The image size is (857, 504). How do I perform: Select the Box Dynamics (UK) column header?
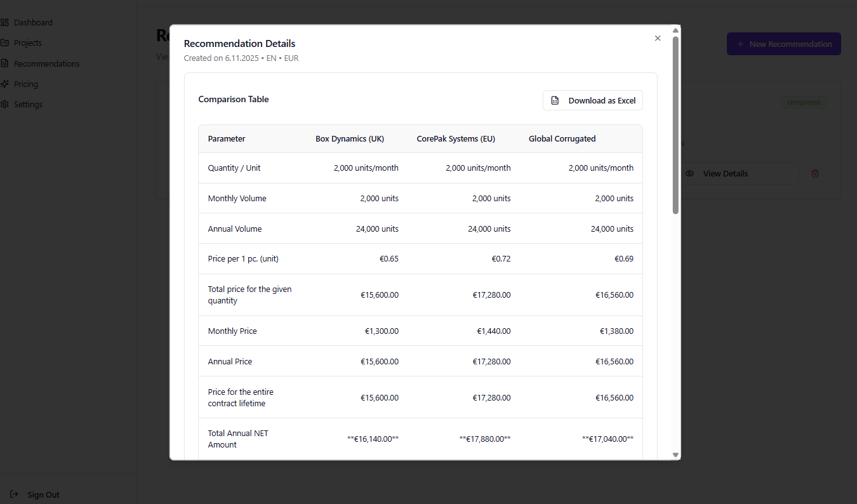[x=350, y=138]
